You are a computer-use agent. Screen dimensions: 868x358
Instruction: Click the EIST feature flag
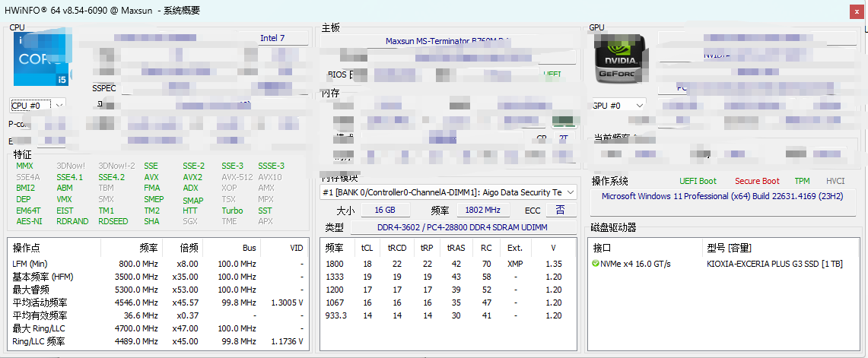tap(65, 211)
